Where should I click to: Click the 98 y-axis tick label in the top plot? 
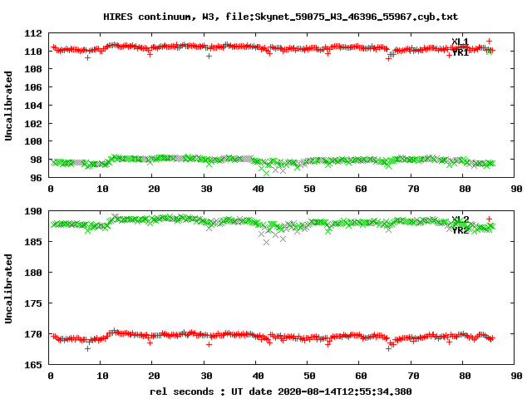tap(36, 160)
